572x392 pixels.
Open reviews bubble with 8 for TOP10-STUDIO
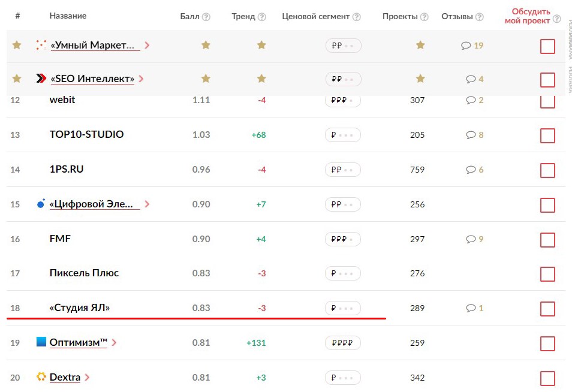(475, 135)
